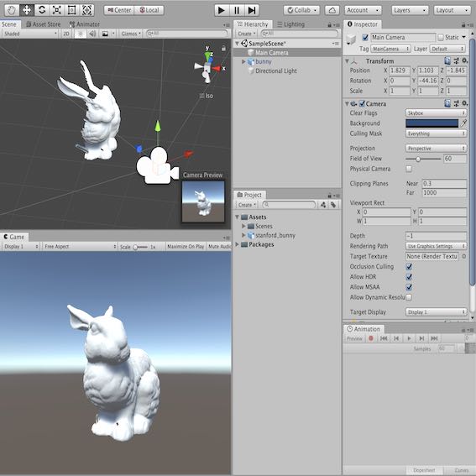Toggle Main Camera active checkbox
Screen dimensions: 476x476
[x=365, y=37]
